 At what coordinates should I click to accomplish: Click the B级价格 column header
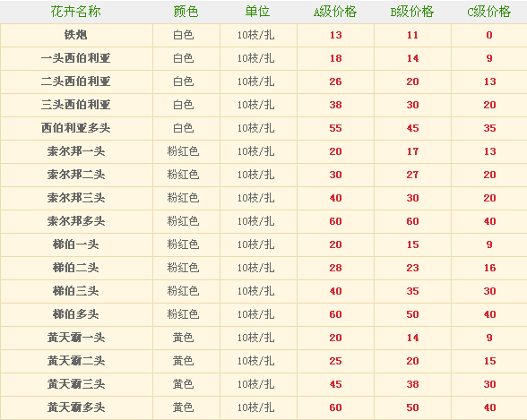(412, 12)
